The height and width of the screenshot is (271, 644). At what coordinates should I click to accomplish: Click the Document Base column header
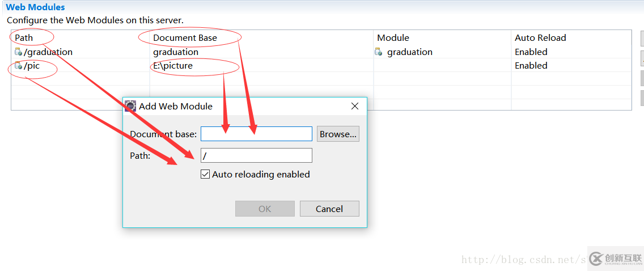pyautogui.click(x=185, y=38)
